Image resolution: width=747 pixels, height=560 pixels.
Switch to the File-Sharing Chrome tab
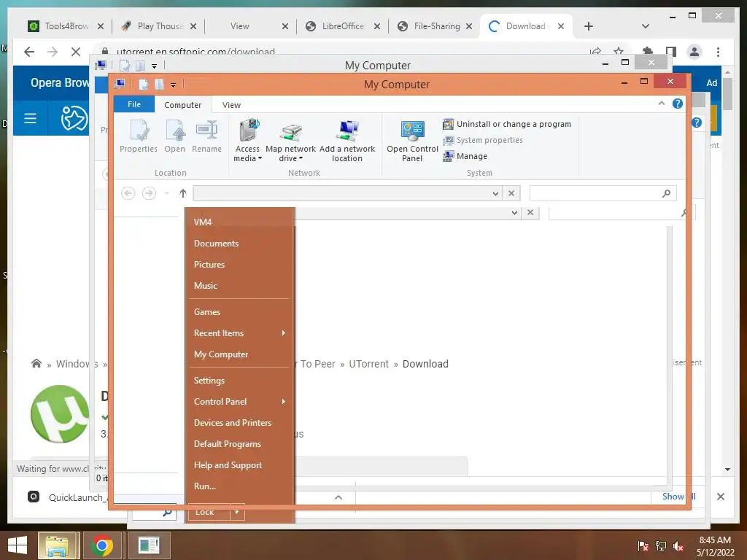click(435, 26)
